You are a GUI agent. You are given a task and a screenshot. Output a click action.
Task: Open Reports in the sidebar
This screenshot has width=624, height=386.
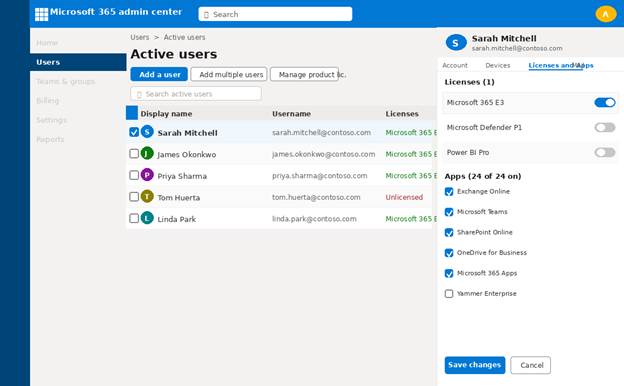tap(50, 139)
